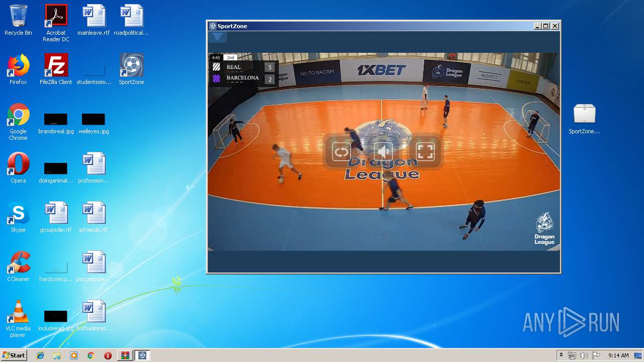Open the media player taskbar icon
This screenshot has height=362, width=644.
[x=74, y=355]
